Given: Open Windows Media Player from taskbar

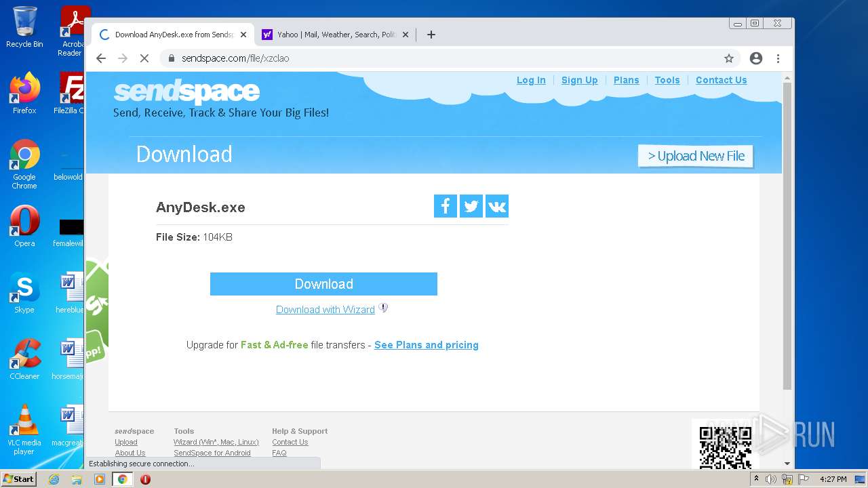Looking at the screenshot, I should 100,479.
